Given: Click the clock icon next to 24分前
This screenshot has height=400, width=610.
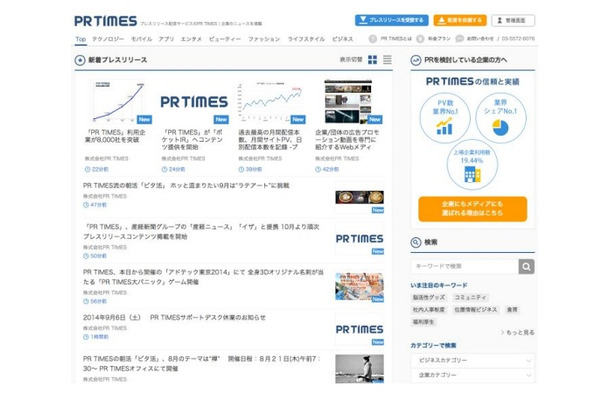Looking at the screenshot, I should pos(165,169).
